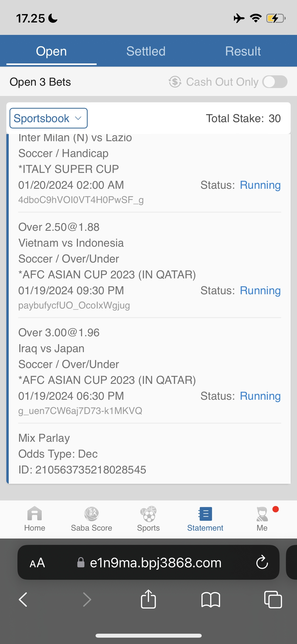
Task: Tap the browser share icon
Action: tap(148, 599)
